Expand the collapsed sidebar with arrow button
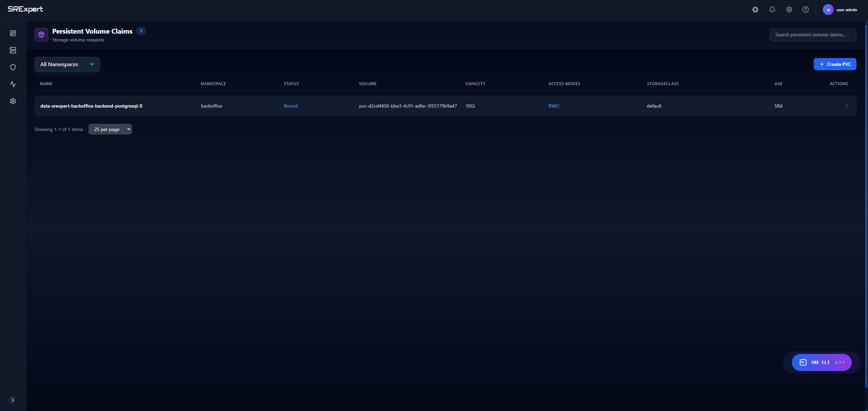868x411 pixels. tap(13, 400)
